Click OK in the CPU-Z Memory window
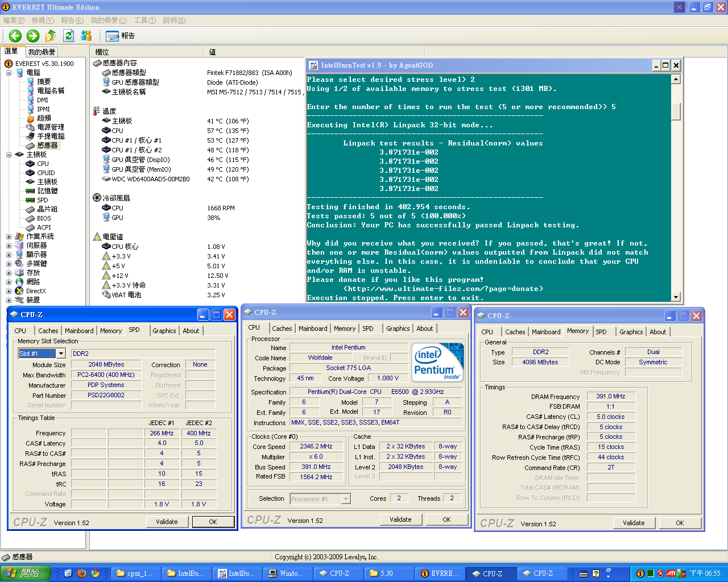 click(x=680, y=523)
